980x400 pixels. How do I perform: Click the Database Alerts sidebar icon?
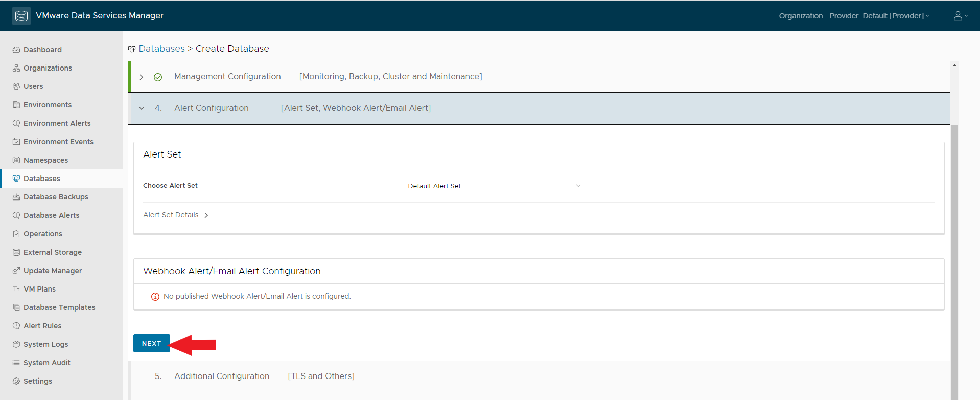[x=16, y=215]
